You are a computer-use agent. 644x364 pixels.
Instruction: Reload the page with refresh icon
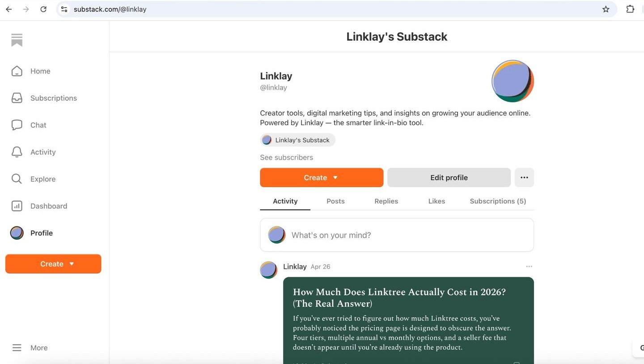[43, 9]
